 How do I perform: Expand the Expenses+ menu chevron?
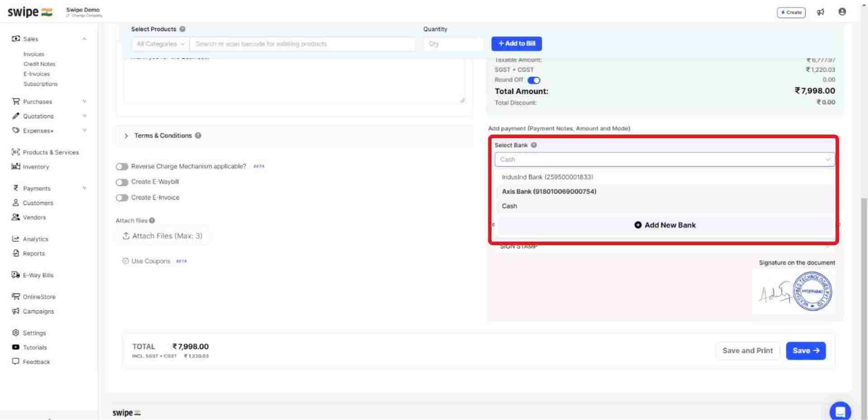[84, 131]
